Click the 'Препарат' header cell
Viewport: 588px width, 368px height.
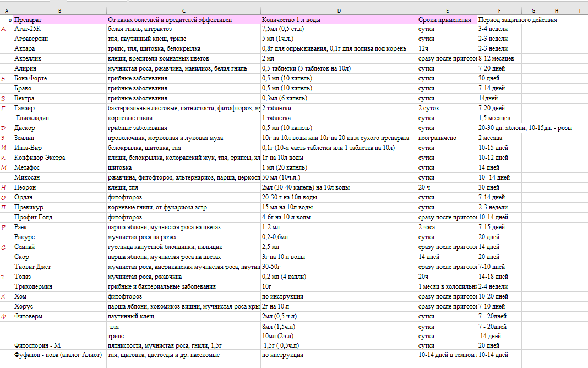point(59,20)
